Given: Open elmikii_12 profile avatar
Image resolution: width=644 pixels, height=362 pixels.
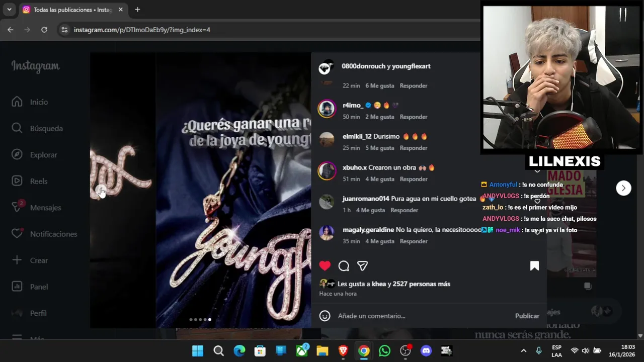Looking at the screenshot, I should [327, 140].
